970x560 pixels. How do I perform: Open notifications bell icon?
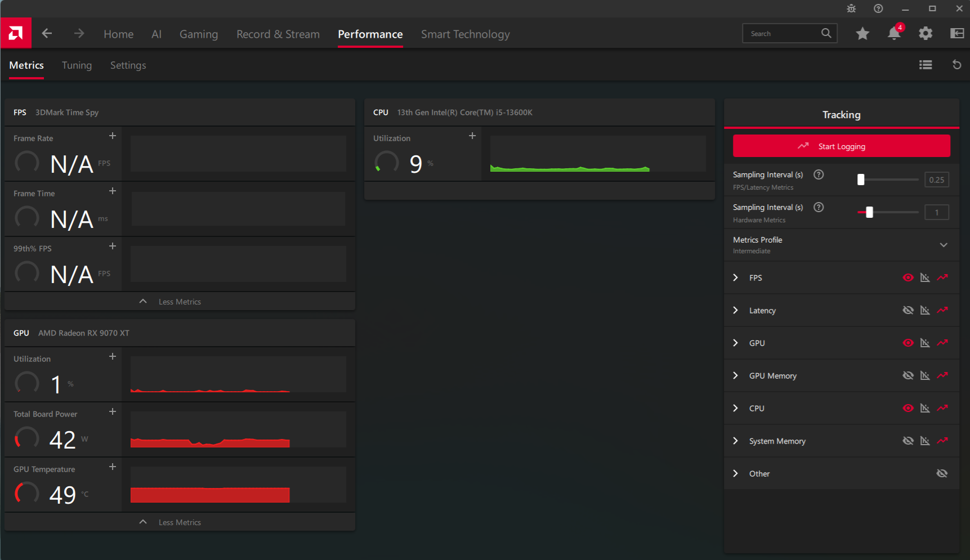click(894, 33)
